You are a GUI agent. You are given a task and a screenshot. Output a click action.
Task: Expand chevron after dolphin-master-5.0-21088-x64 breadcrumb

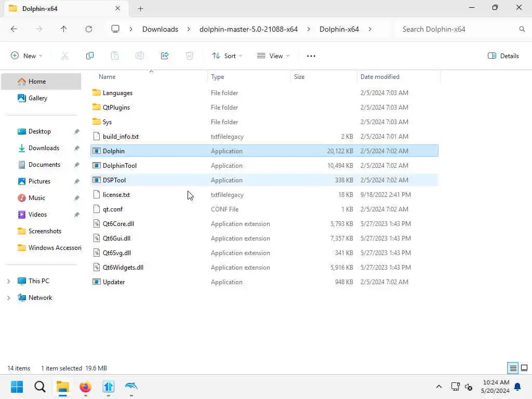click(309, 29)
